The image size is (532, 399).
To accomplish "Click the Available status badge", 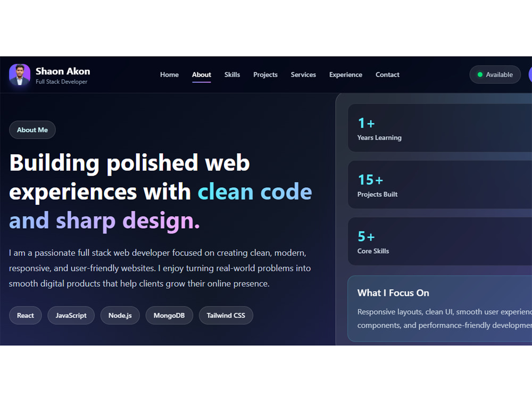I will (x=495, y=74).
